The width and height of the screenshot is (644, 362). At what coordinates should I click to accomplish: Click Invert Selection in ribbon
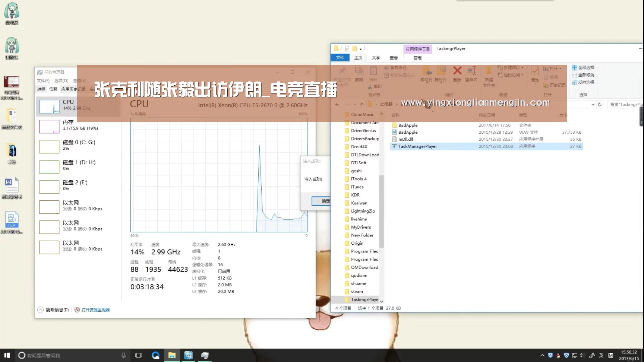tap(583, 82)
